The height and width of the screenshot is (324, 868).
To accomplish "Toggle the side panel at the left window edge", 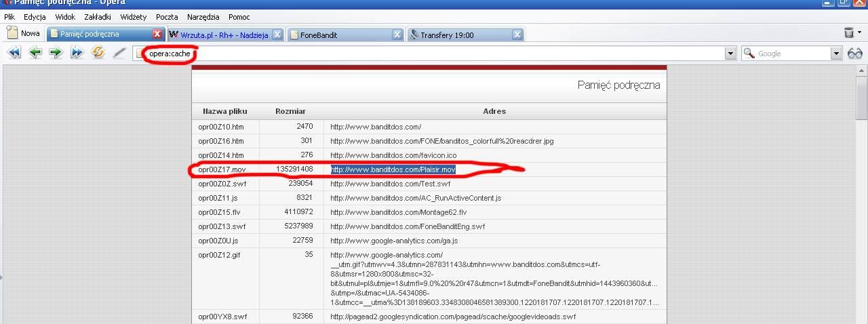I will click(1, 277).
